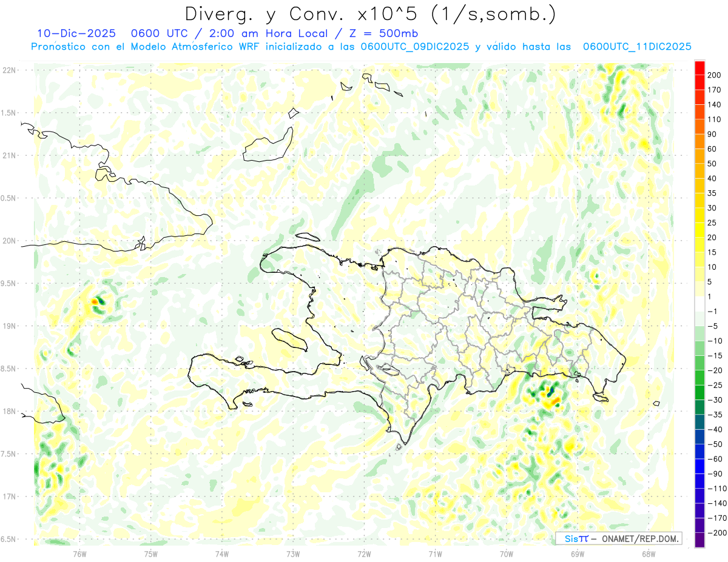Click the 70W longitude label
Viewport: 728px width, 562px height.
(506, 554)
